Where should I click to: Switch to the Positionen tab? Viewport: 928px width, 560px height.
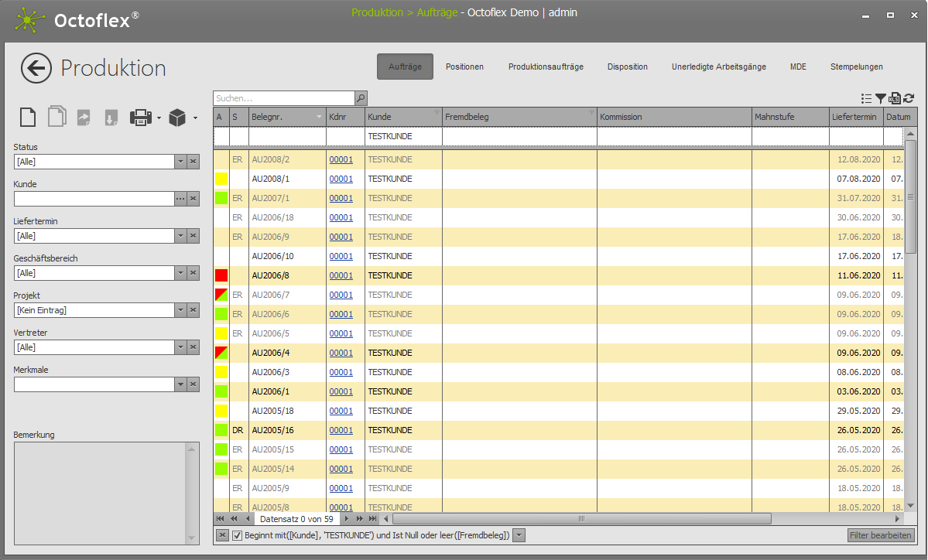pyautogui.click(x=464, y=67)
